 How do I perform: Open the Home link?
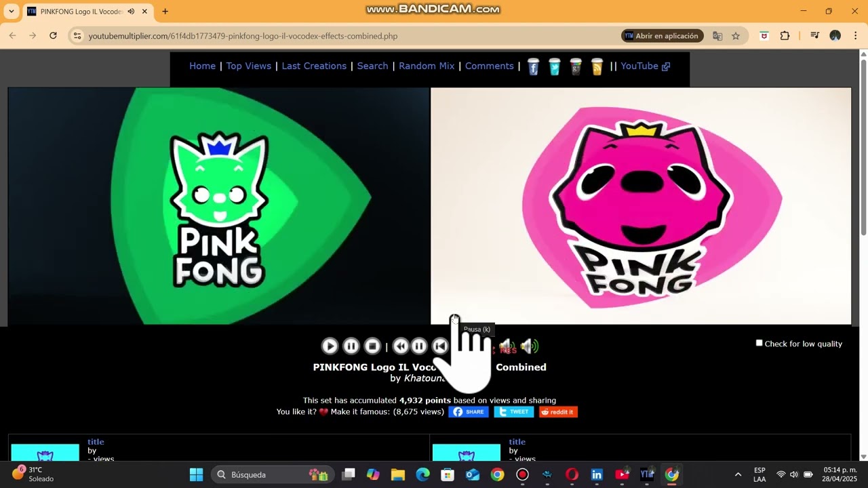202,66
